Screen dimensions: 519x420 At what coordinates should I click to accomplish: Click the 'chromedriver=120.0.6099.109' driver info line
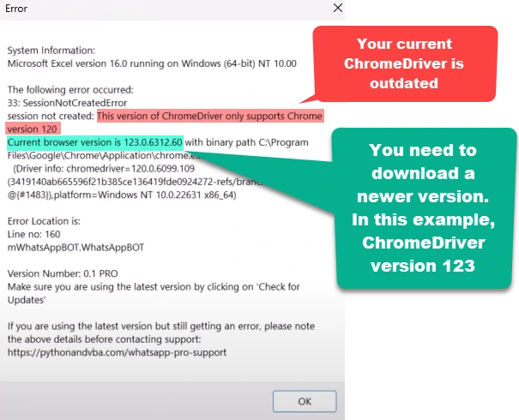104,169
